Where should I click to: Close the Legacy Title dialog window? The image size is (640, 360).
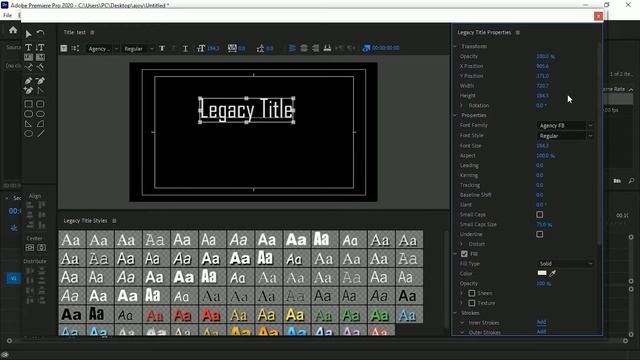click(598, 16)
